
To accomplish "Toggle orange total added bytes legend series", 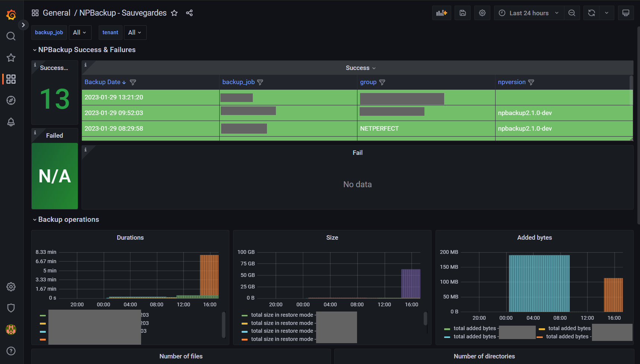I will tap(564, 336).
